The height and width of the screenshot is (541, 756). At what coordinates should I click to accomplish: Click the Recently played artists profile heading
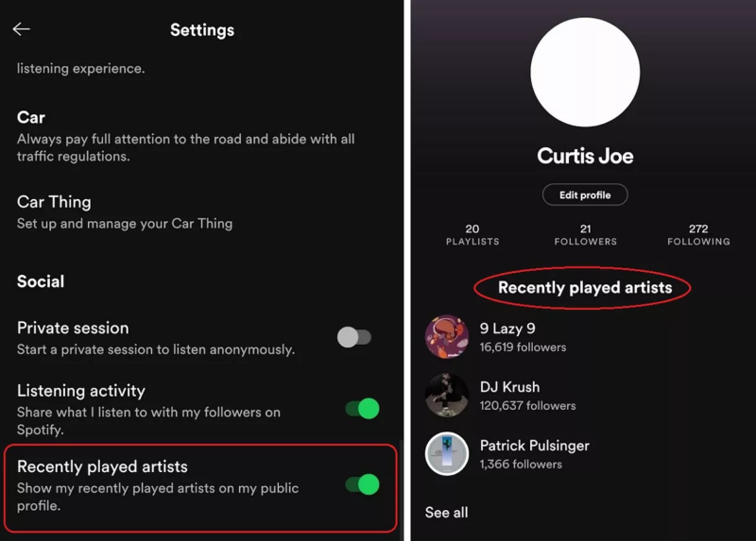click(x=585, y=288)
